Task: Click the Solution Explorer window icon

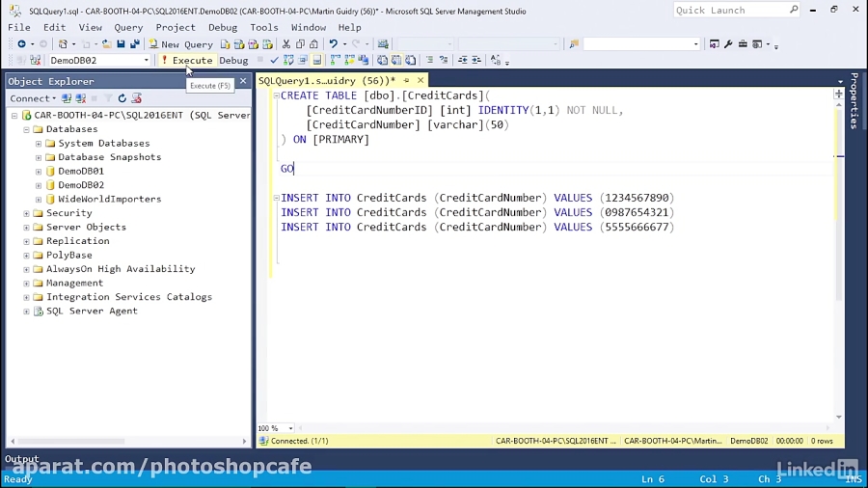Action: (x=714, y=44)
